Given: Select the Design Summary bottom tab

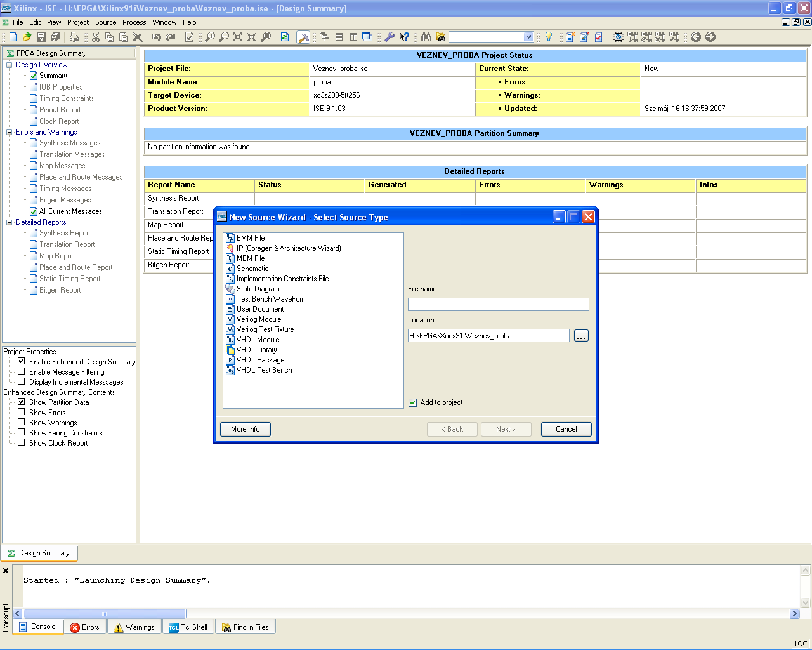Looking at the screenshot, I should (39, 553).
